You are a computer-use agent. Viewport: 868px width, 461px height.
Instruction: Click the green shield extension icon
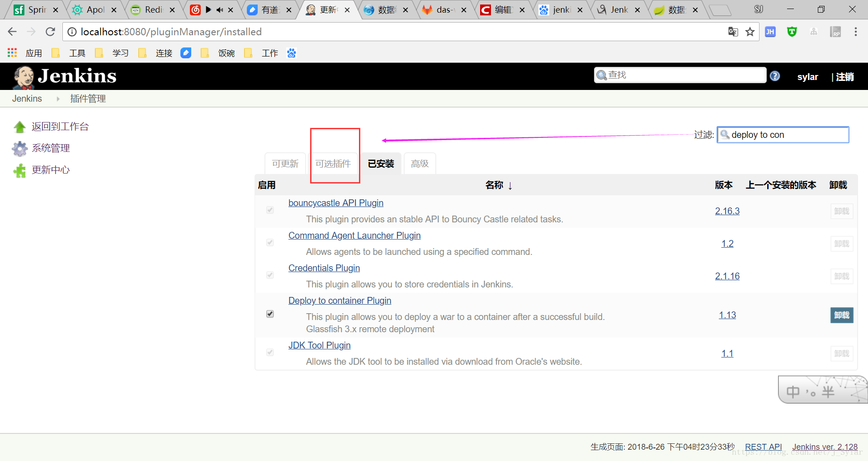point(792,32)
